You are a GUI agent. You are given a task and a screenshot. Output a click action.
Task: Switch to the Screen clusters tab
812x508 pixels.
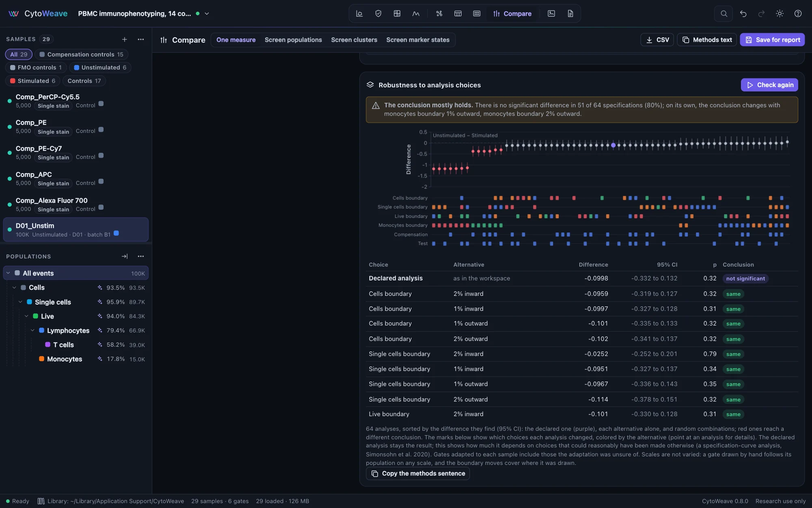point(354,40)
